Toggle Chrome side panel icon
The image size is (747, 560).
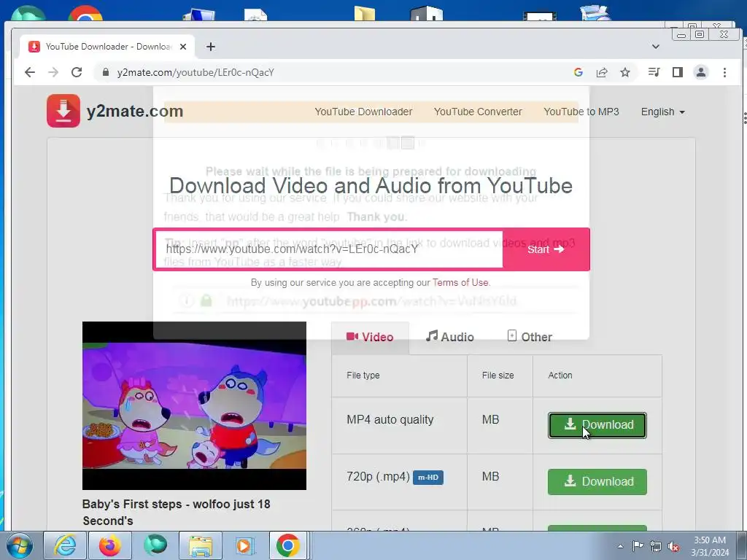pyautogui.click(x=678, y=72)
